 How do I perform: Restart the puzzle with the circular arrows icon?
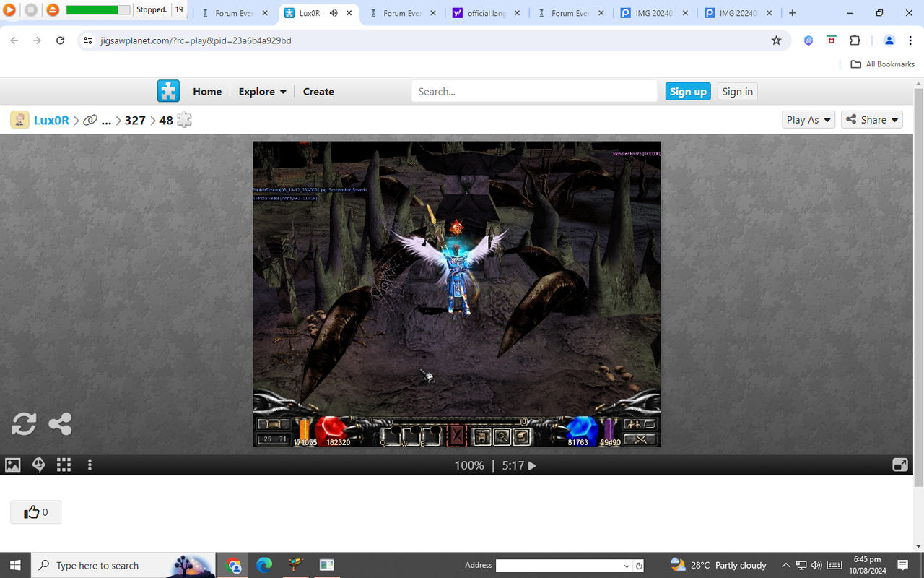[x=24, y=423]
